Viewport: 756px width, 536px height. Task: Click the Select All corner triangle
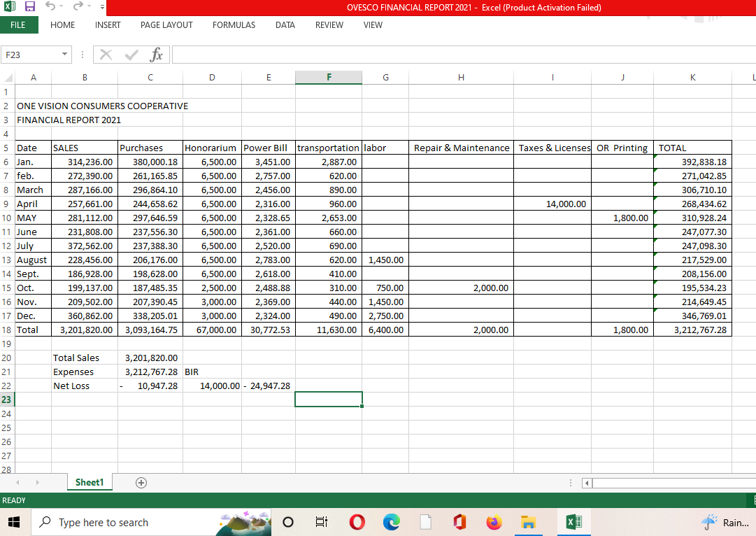coord(8,77)
